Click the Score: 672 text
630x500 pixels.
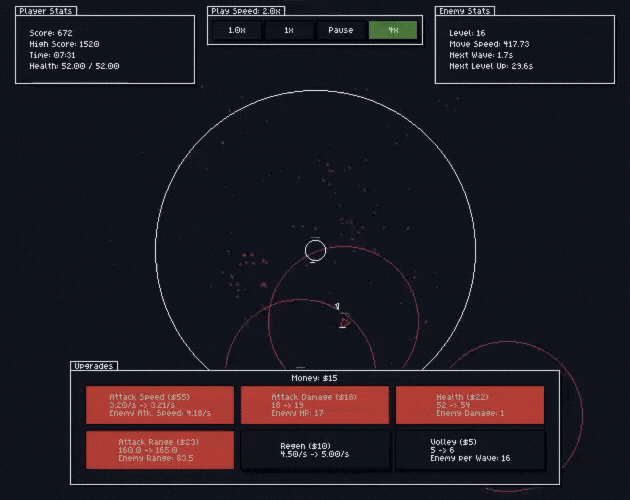51,33
